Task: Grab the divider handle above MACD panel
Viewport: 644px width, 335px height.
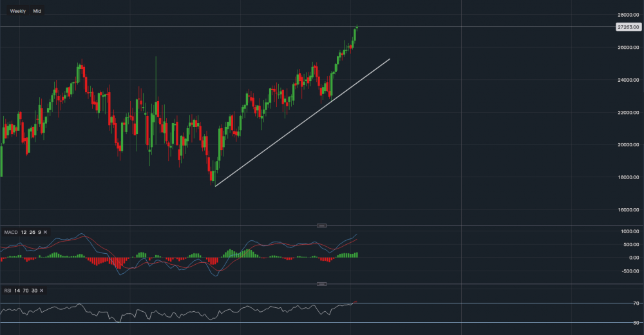Action: pyautogui.click(x=321, y=225)
